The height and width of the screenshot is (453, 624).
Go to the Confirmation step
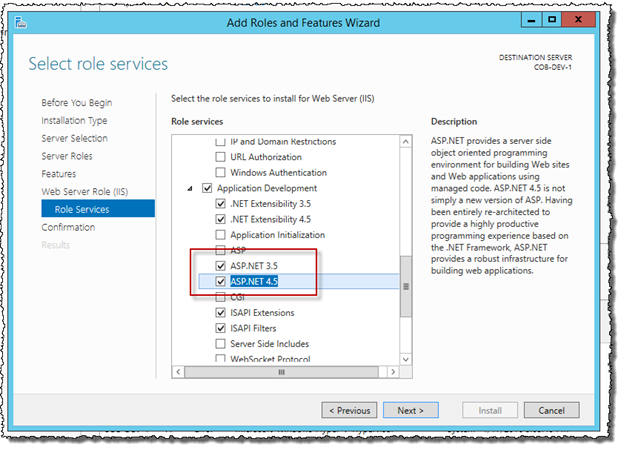68,227
